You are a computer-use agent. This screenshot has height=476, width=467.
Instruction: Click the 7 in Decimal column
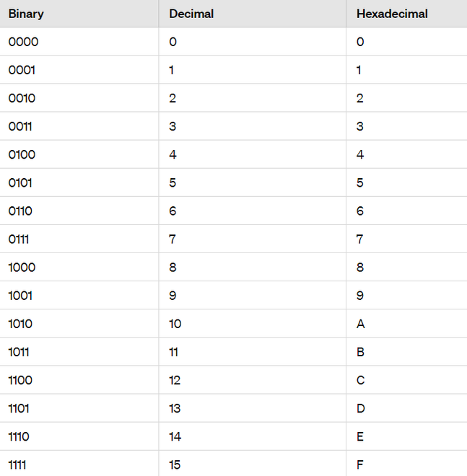(x=173, y=239)
